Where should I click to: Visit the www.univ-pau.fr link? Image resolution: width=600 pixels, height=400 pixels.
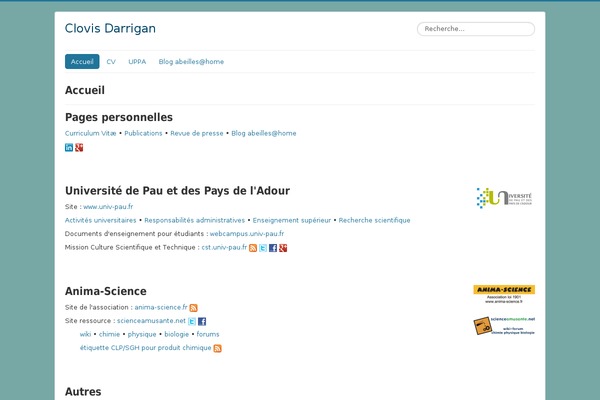coord(108,207)
